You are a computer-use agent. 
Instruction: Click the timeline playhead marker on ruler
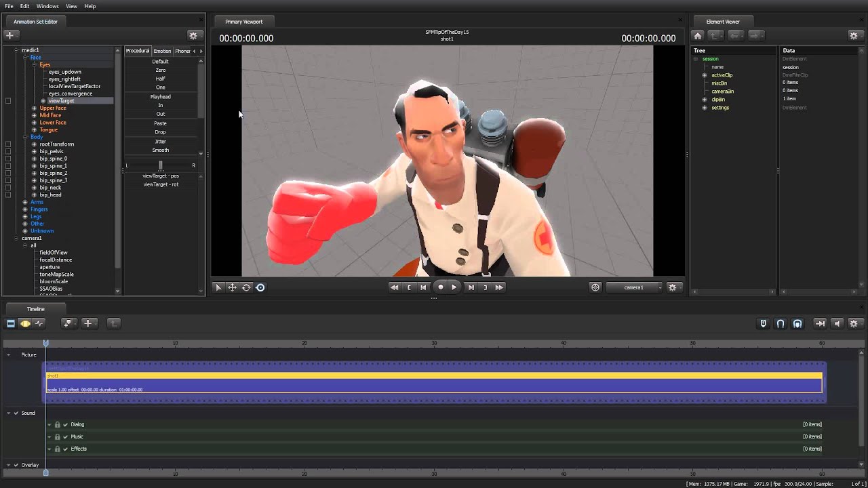(x=46, y=344)
